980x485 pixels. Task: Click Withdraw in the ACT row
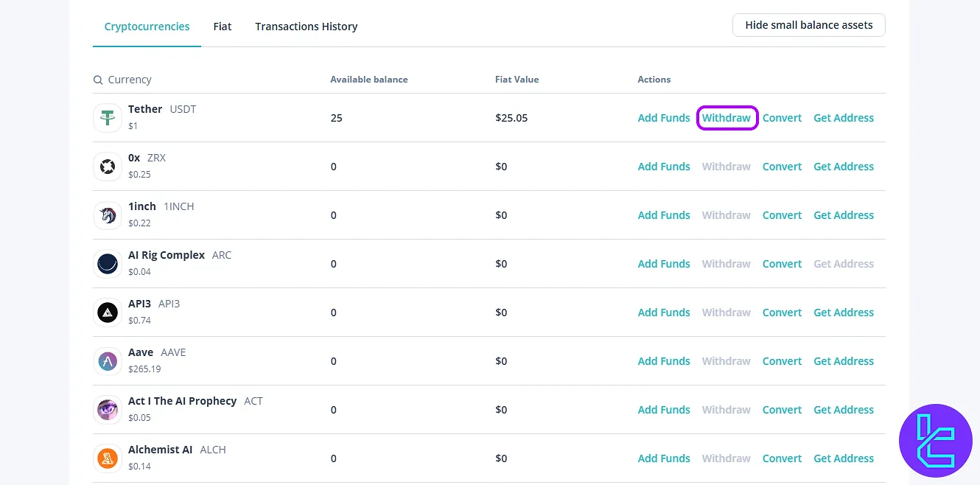point(727,410)
